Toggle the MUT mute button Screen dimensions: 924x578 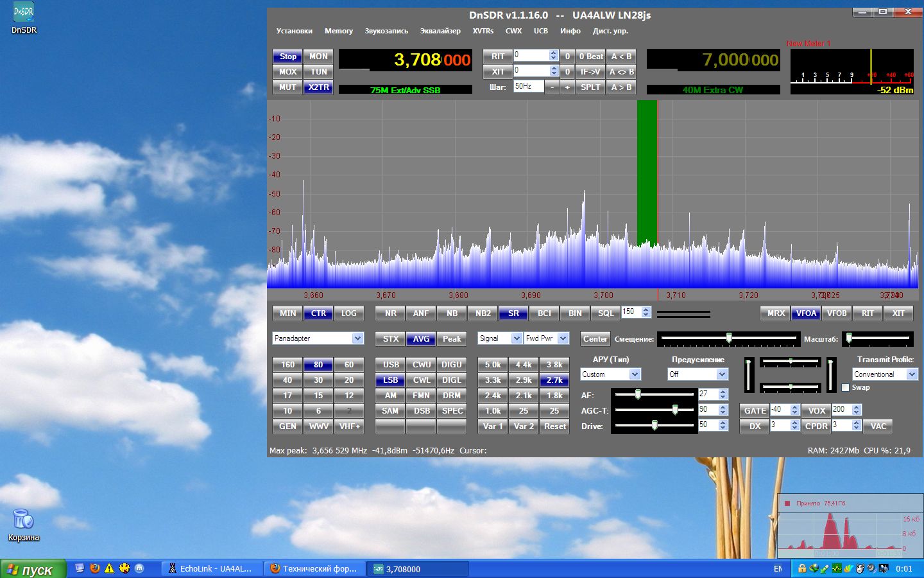[287, 87]
